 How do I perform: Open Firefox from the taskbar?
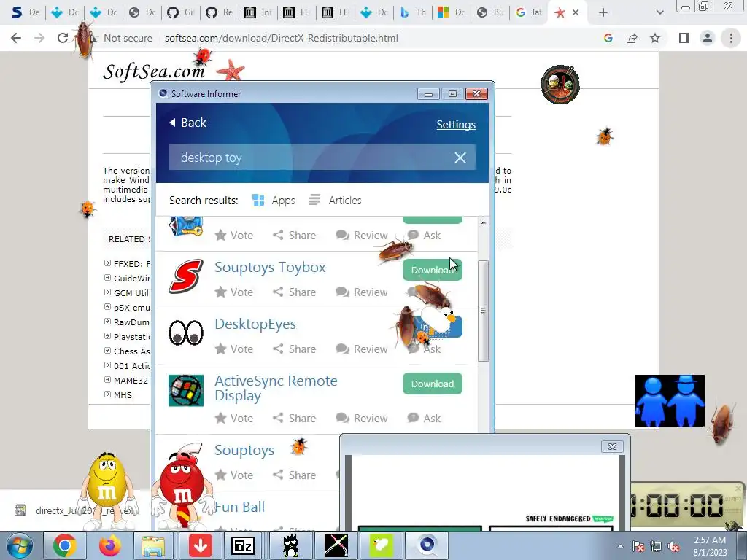coord(110,545)
